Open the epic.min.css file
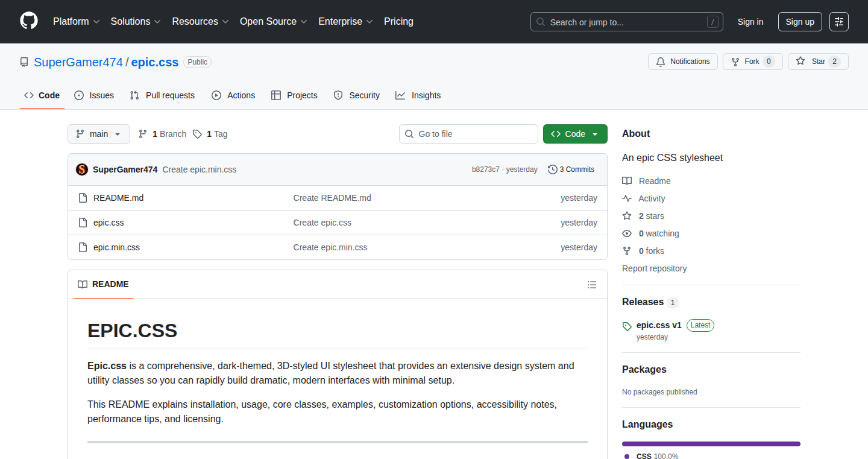868x459 pixels. pyautogui.click(x=116, y=247)
